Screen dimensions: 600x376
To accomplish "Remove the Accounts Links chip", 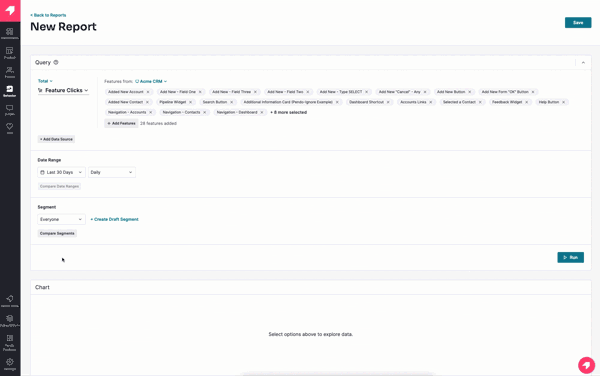I will [430, 102].
